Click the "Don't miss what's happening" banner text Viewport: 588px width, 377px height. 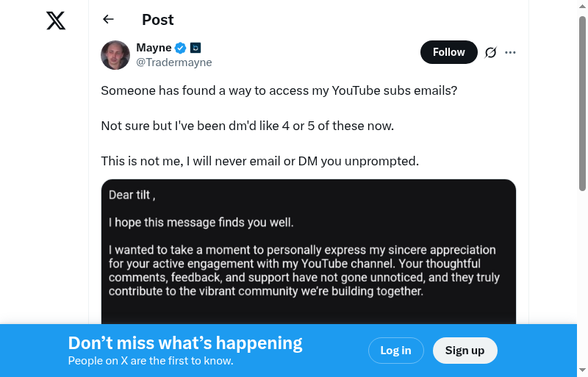click(x=185, y=343)
